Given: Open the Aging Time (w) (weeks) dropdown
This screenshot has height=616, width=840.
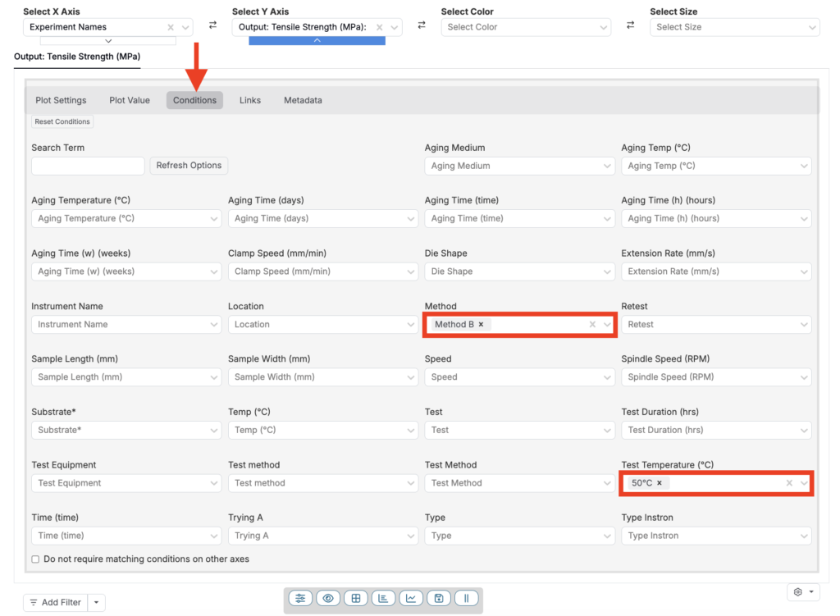Looking at the screenshot, I should coord(126,271).
